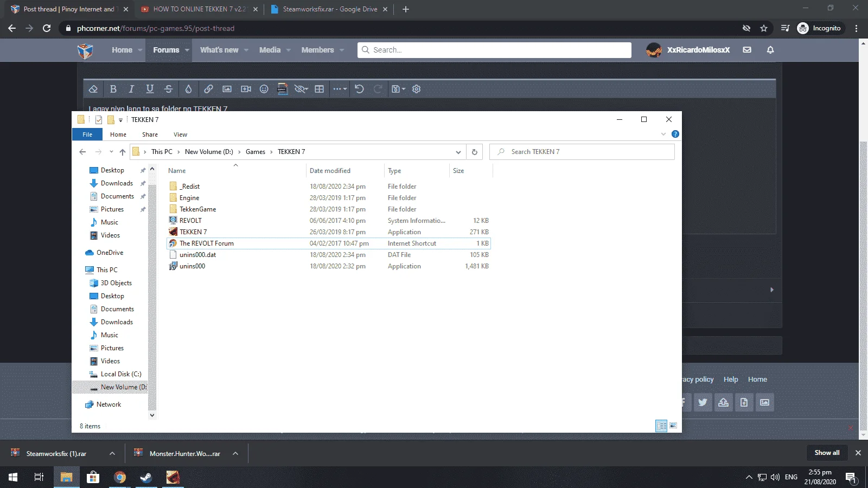Switch Explorer to details view

point(661,426)
